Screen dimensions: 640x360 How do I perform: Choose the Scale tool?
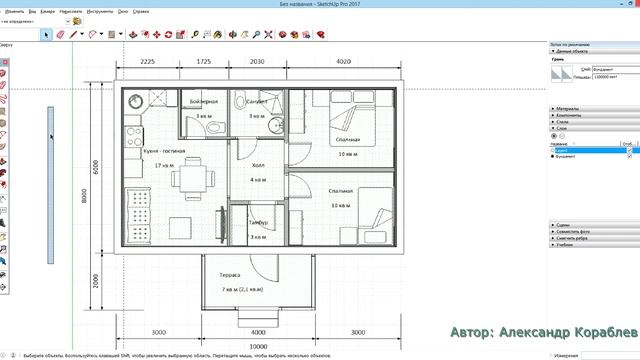(180, 35)
